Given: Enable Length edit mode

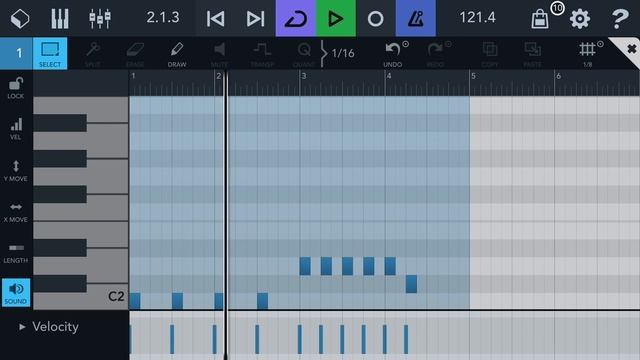Looking at the screenshot, I should [16, 253].
